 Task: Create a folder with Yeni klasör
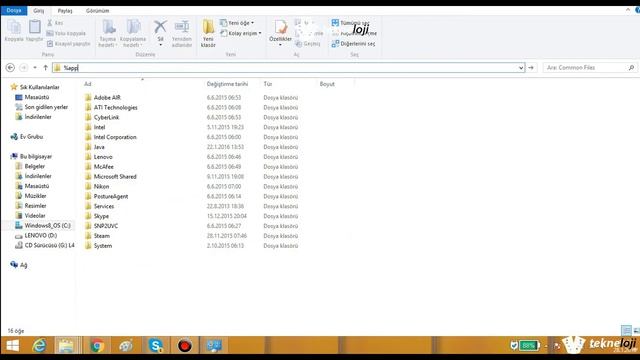(x=208, y=33)
